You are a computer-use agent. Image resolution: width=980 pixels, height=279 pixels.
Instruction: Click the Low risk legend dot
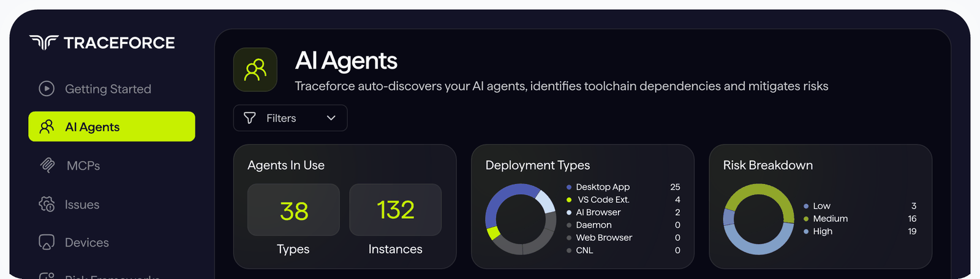pyautogui.click(x=806, y=206)
